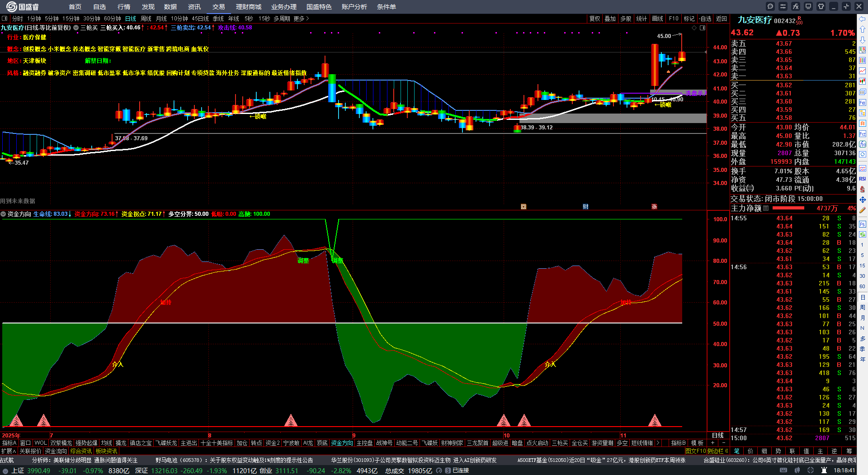The height and width of the screenshot is (475, 868).
Task: Open 指标A indicator group
Action: (x=9, y=443)
